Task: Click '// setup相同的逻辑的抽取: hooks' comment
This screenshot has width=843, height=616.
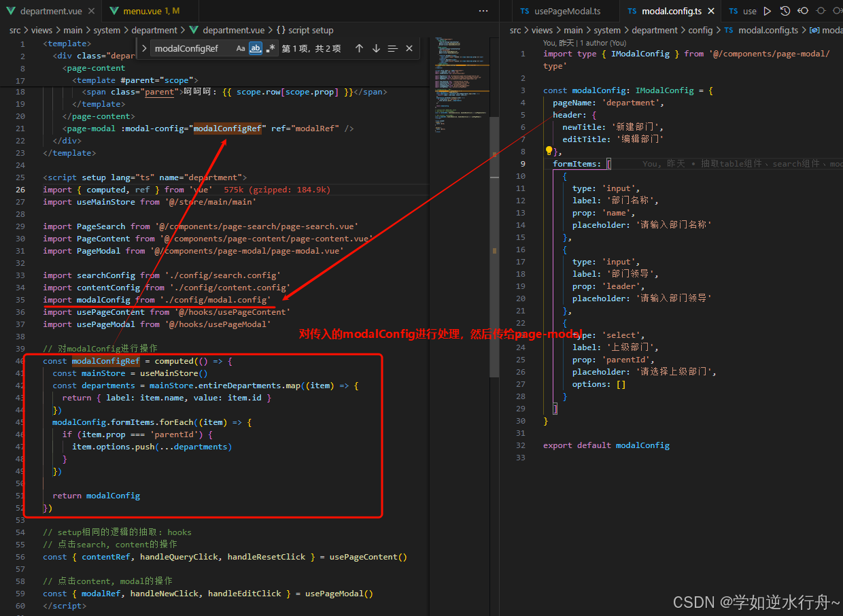Action: tap(117, 532)
